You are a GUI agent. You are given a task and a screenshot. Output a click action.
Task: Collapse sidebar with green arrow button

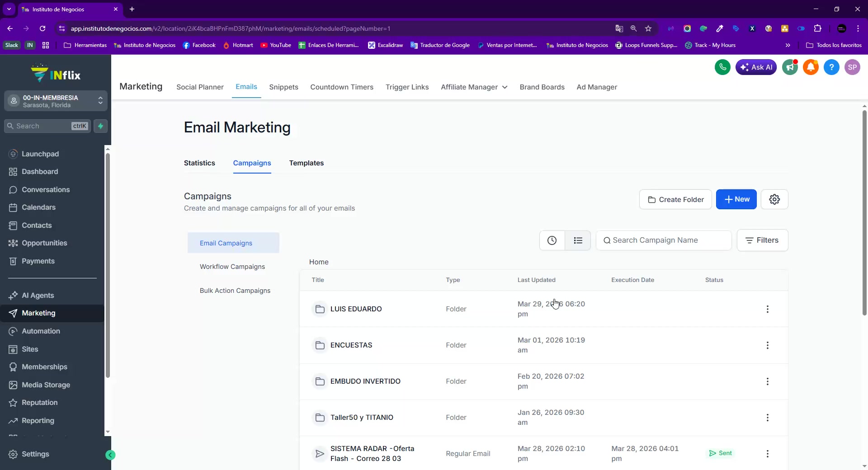tap(110, 455)
